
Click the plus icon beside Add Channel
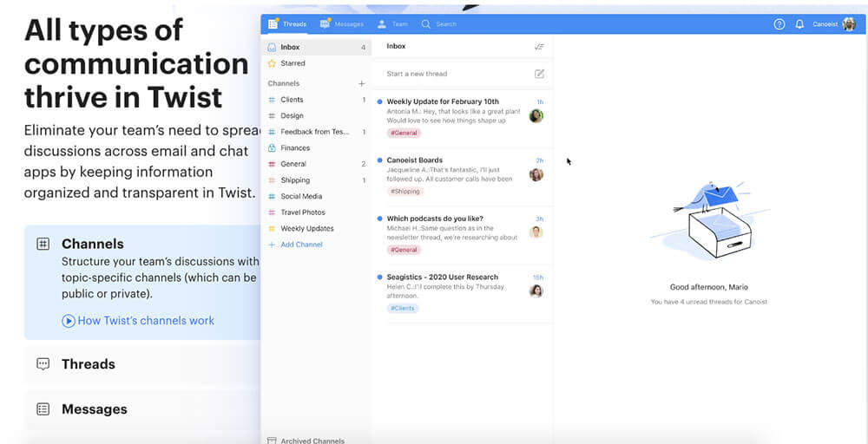pos(272,245)
